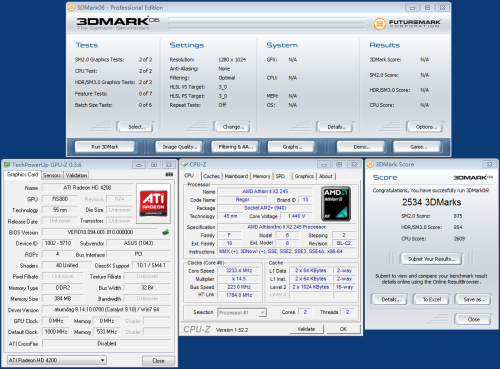
Task: Minimize the 3DMark06 Professional Edition window
Action: click(x=412, y=8)
